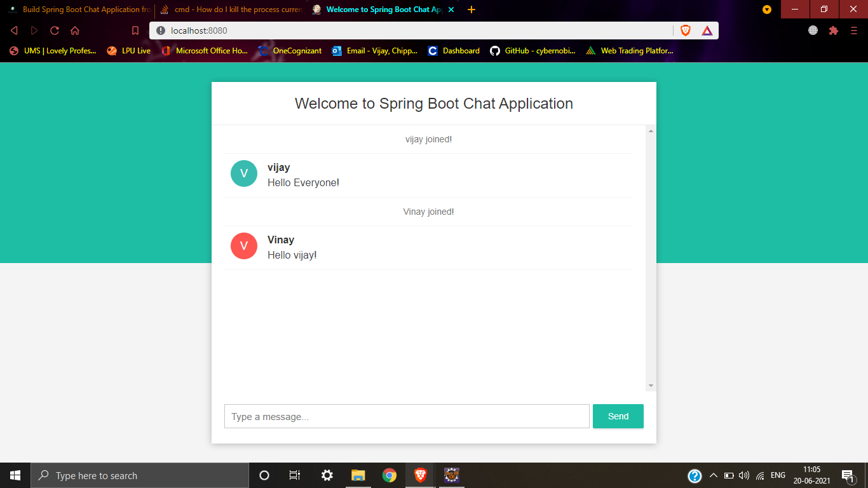Bookmark this page with bookmark icon
Image resolution: width=868 pixels, height=488 pixels.
click(135, 30)
